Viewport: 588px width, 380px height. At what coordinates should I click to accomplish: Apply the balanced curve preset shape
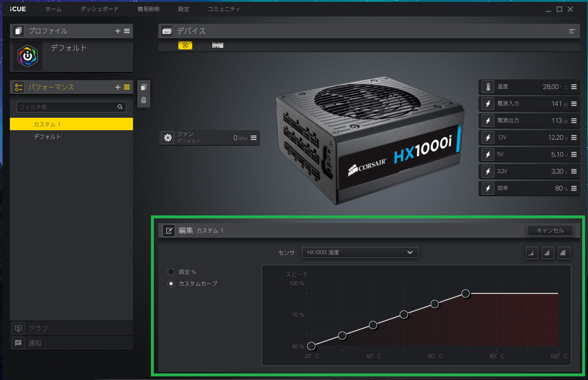[548, 253]
